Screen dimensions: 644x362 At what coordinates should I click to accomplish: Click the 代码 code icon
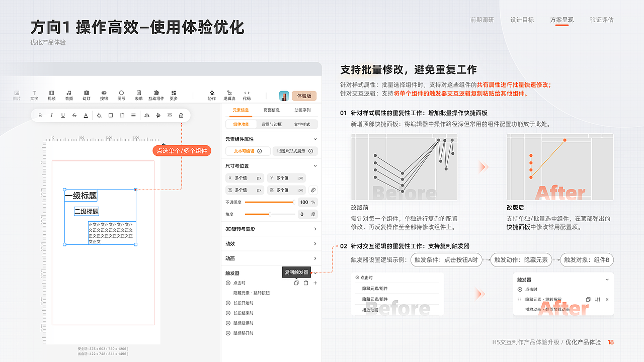click(247, 95)
